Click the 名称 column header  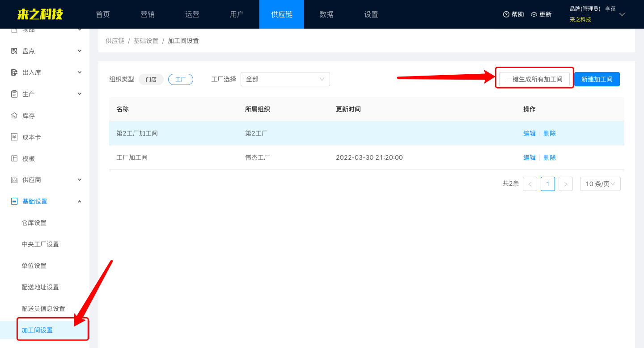click(x=123, y=109)
